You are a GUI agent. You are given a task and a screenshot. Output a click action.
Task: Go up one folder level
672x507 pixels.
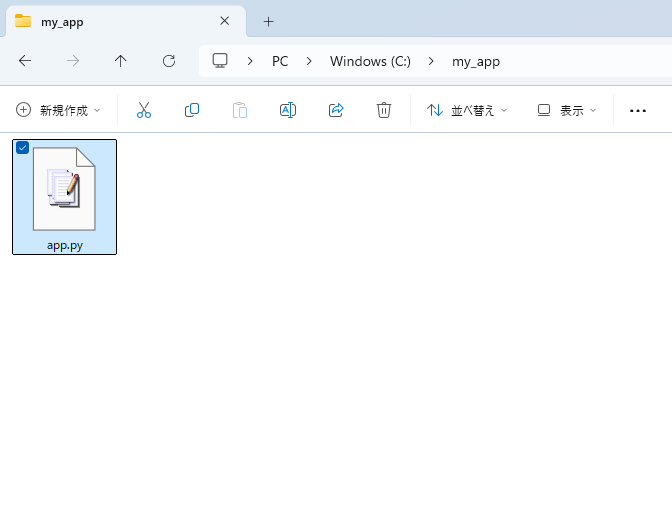121,61
